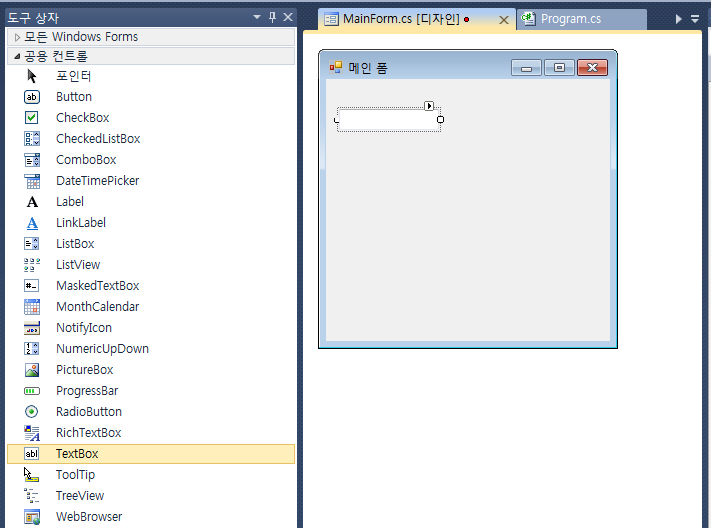Click the ListView label text
The image size is (711, 528).
(78, 265)
